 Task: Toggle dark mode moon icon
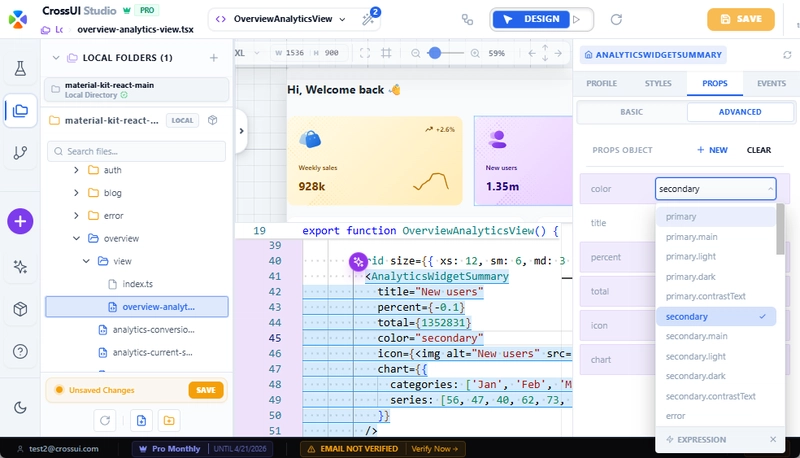20,408
